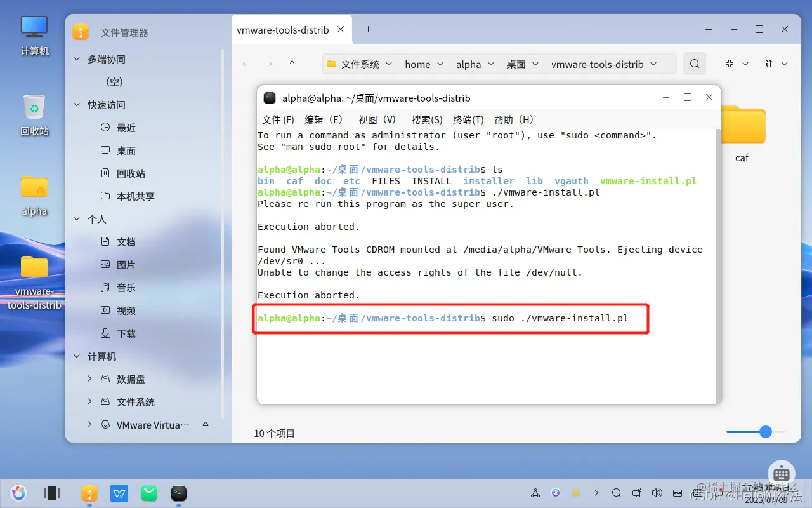
Task: Open terminal 帮助(H) menu
Action: (514, 119)
